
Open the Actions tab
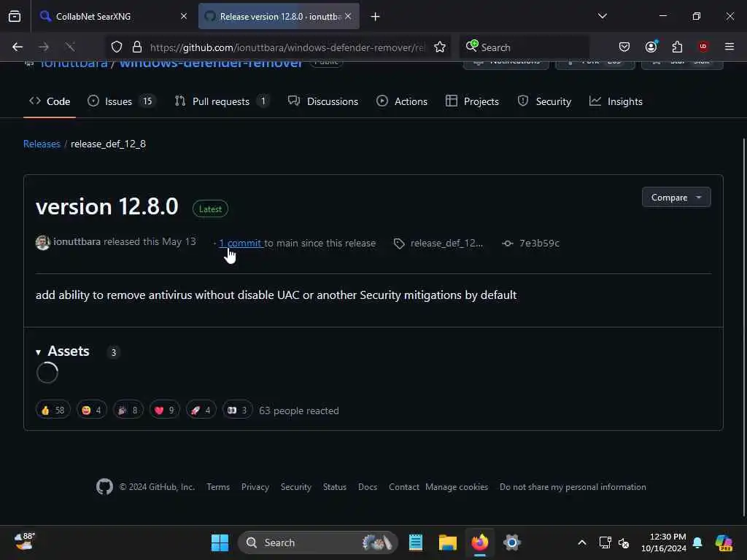pos(402,101)
